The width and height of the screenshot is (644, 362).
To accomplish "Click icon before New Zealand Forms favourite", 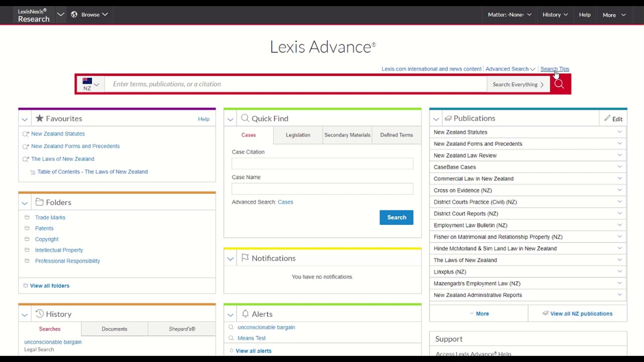I will 26,146.
